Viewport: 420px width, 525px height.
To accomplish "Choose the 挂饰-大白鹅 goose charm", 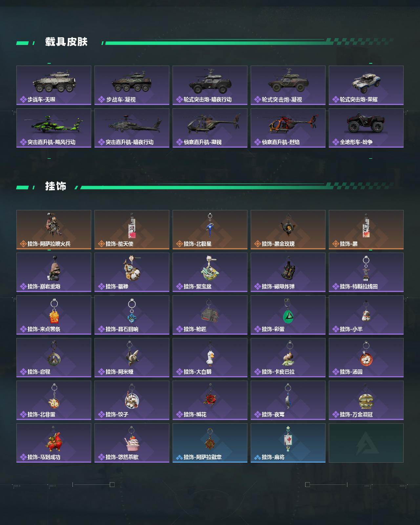I will [x=210, y=358].
